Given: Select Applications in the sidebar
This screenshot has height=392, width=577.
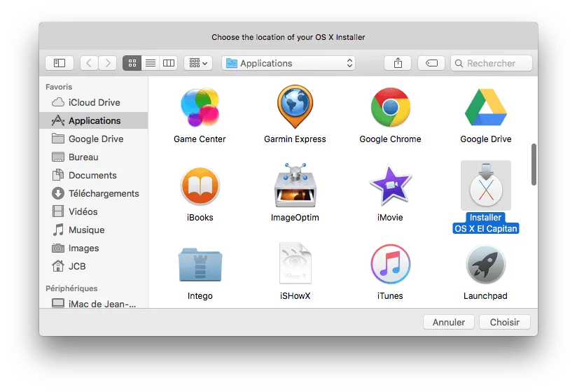Looking at the screenshot, I should click(94, 120).
